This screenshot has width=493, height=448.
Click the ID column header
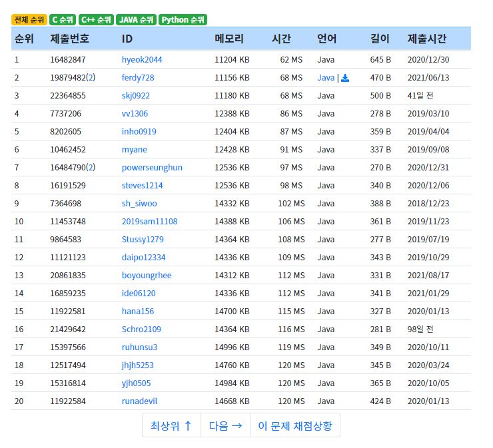(x=127, y=39)
